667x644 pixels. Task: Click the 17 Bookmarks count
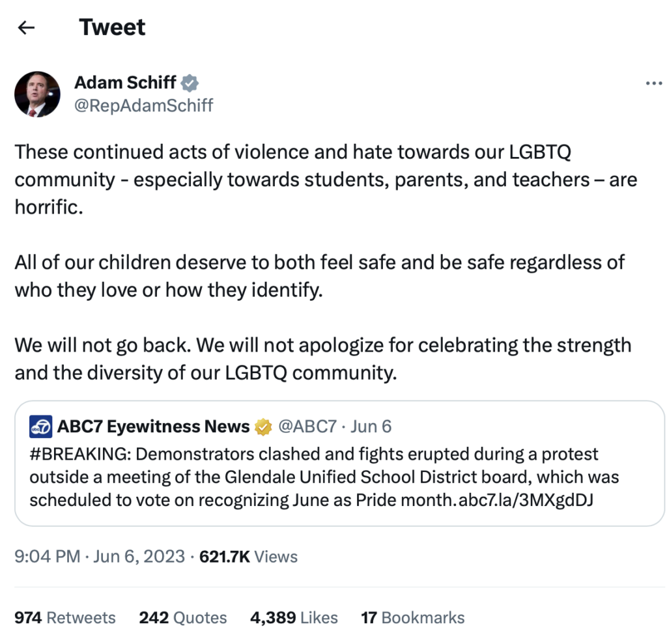pos(413,617)
